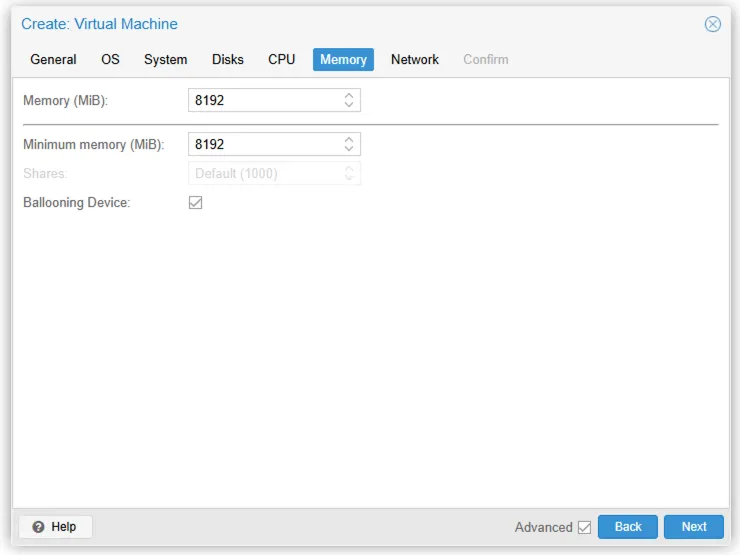Switch to the Network tab
The height and width of the screenshot is (555, 740).
pyautogui.click(x=415, y=59)
